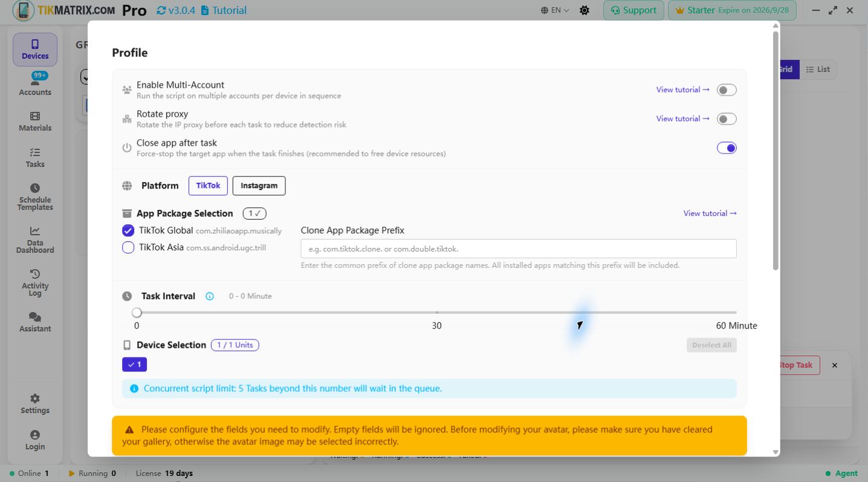Click the "Online 1" status entry
The width and height of the screenshot is (868, 482).
coord(29,474)
